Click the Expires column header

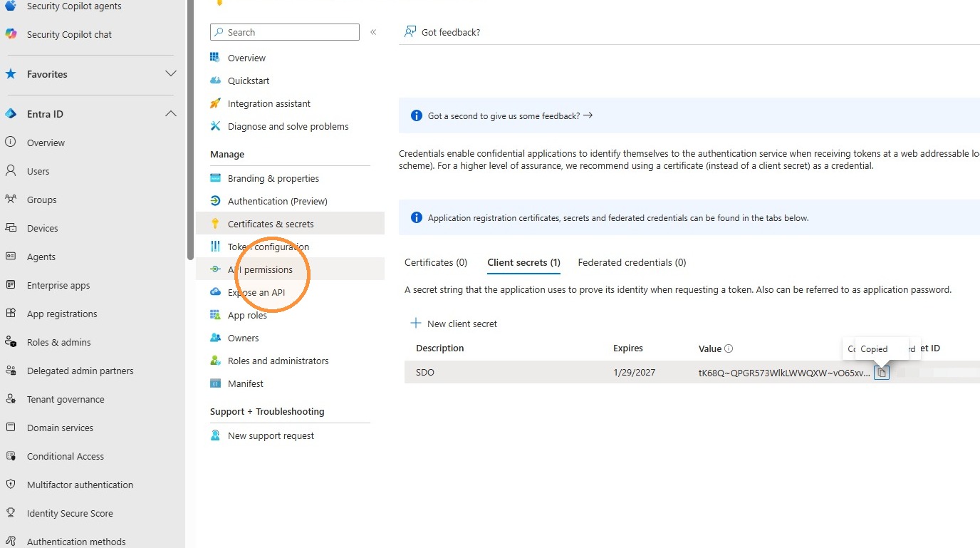coord(627,348)
